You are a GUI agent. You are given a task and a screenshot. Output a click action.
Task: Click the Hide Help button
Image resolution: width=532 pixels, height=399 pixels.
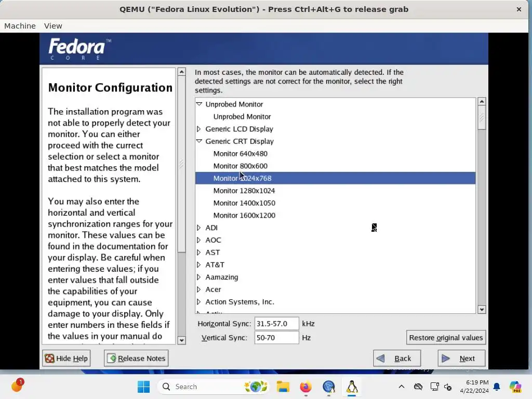click(x=66, y=358)
